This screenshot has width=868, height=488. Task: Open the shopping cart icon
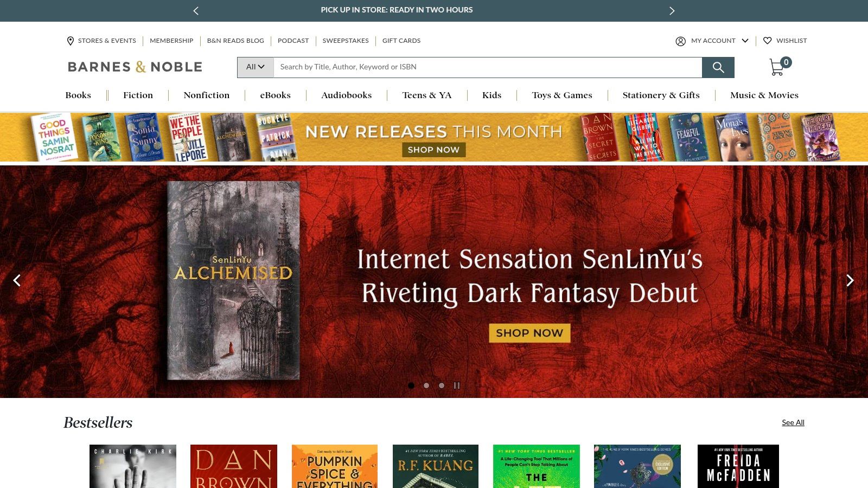[777, 67]
